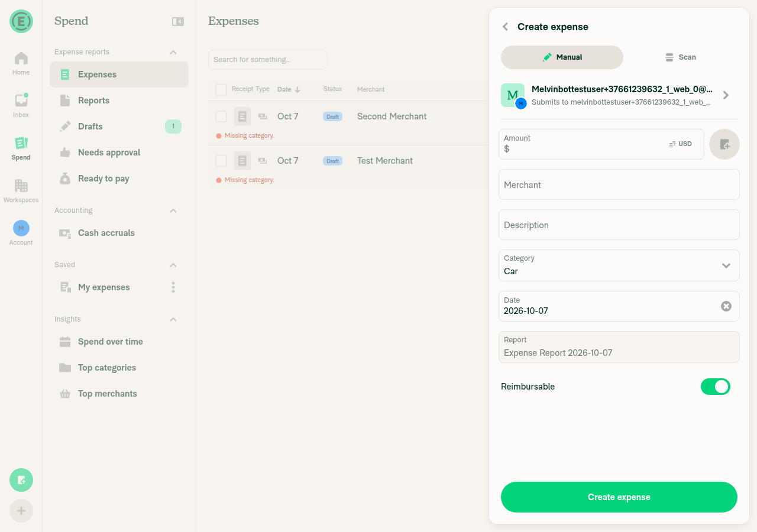The height and width of the screenshot is (532, 757).
Task: Click the green create expense floating button
Action: pyautogui.click(x=21, y=480)
